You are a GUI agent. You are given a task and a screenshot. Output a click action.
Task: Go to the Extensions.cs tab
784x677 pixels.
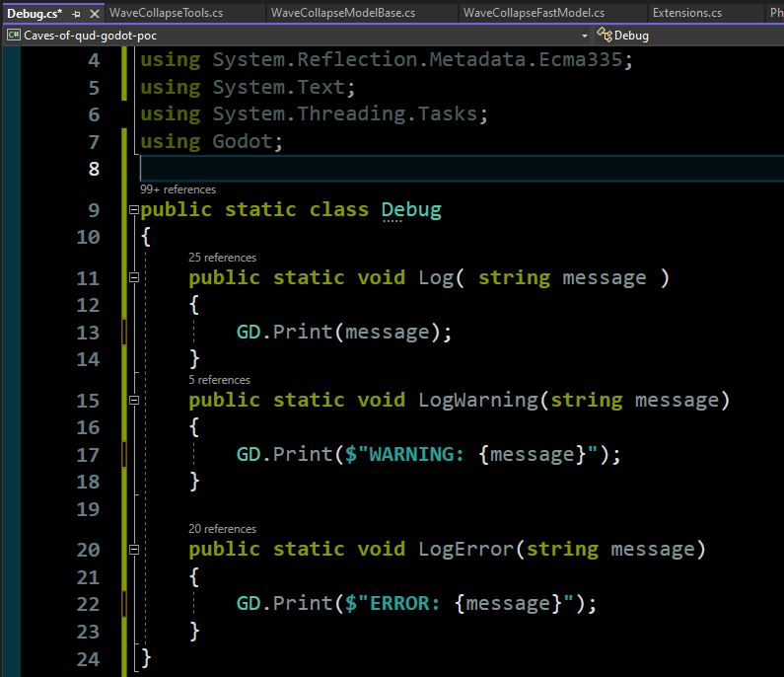[686, 13]
